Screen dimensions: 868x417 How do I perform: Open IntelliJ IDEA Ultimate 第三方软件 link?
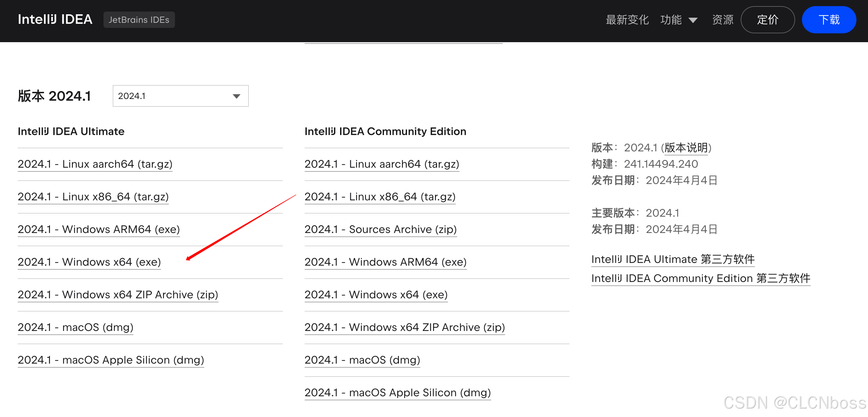click(x=673, y=259)
